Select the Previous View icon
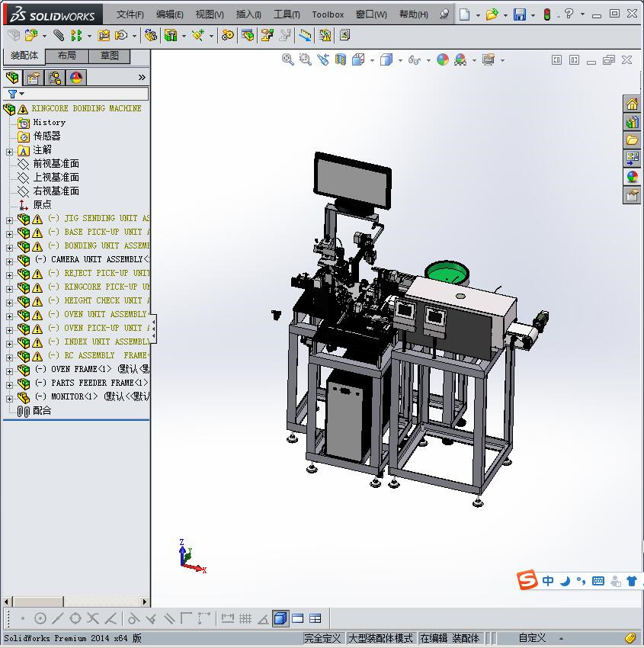This screenshot has width=644, height=648. point(323,60)
